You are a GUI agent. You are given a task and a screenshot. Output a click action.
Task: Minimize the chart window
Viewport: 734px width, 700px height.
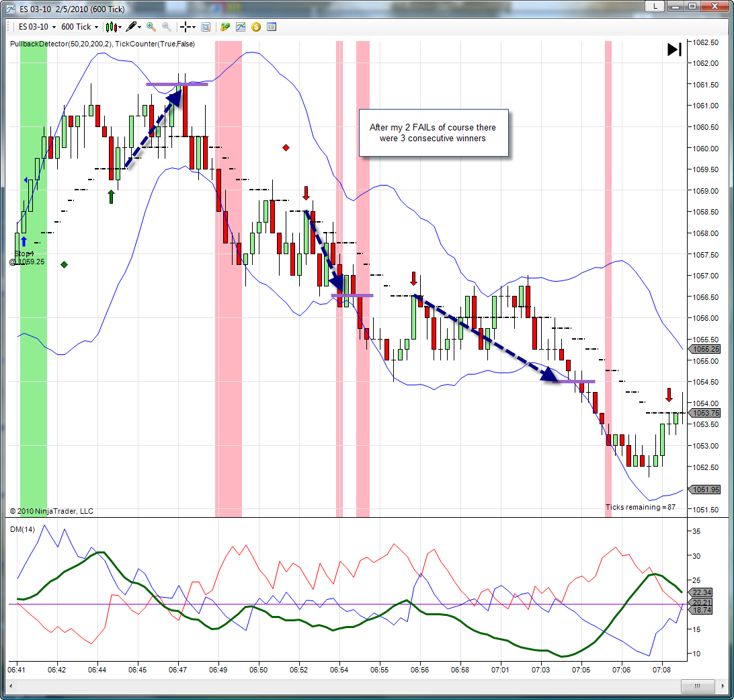tap(675, 6)
